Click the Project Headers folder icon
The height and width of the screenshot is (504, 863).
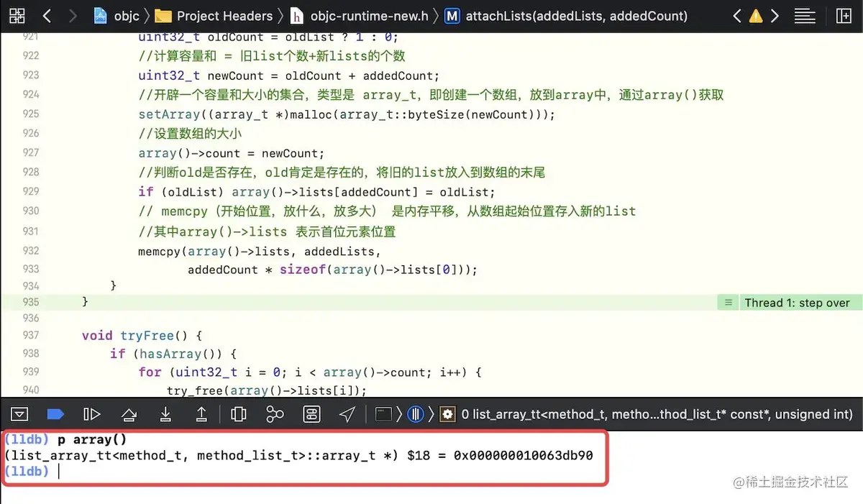(163, 16)
